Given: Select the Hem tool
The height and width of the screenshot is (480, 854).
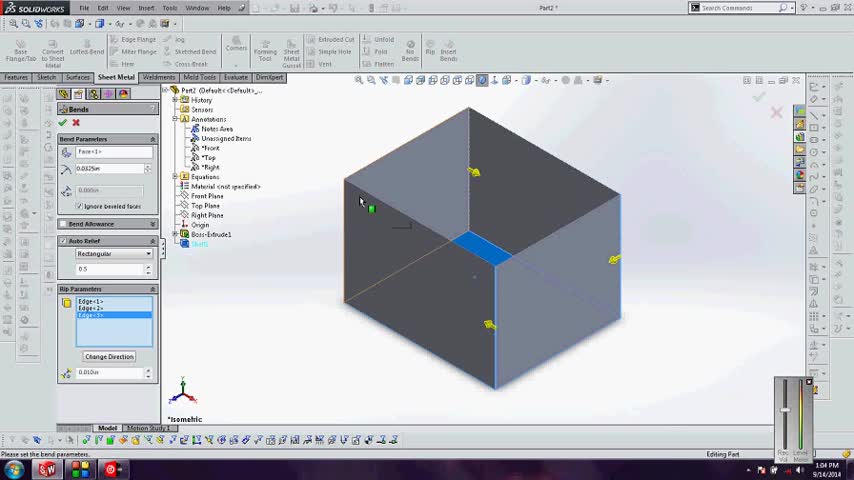Looking at the screenshot, I should (122, 64).
